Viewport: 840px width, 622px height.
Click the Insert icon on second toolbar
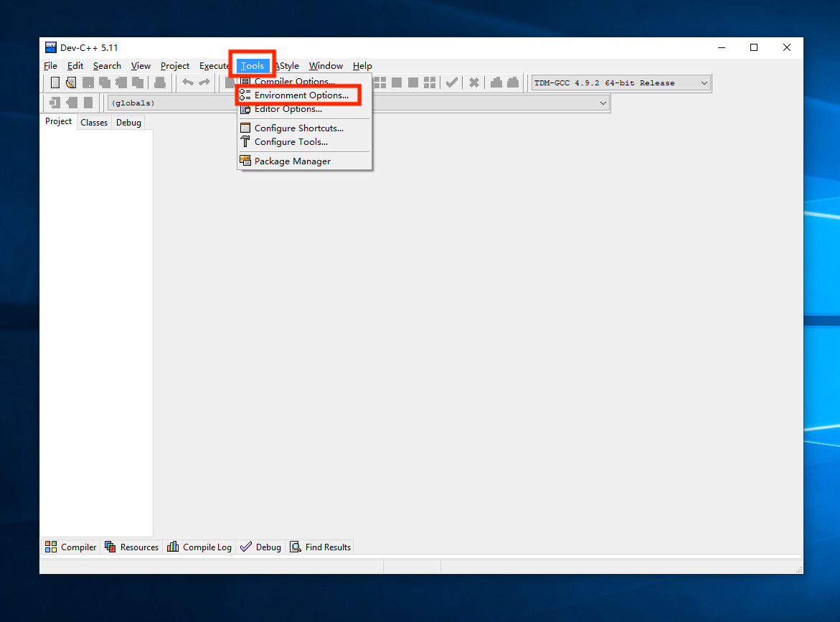[55, 103]
